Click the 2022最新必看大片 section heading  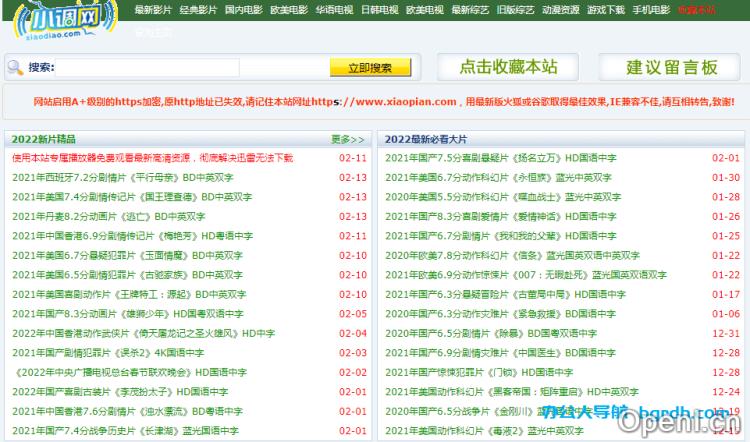426,139
